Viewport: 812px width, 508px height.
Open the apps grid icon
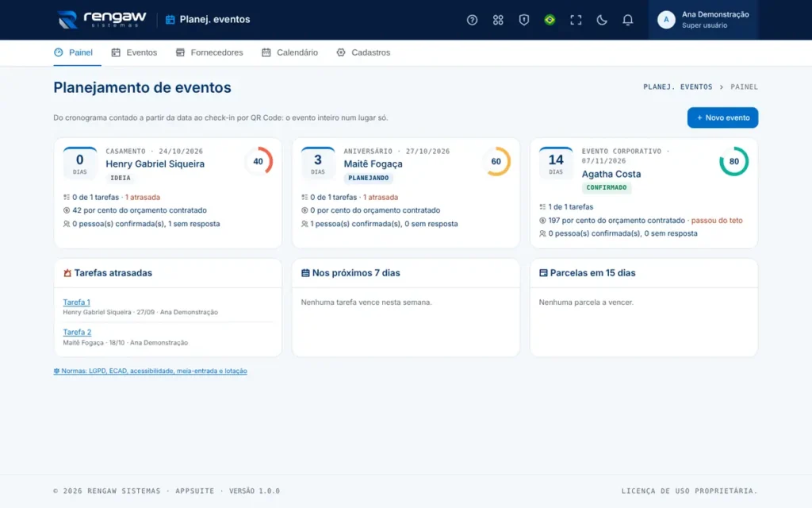coord(498,20)
